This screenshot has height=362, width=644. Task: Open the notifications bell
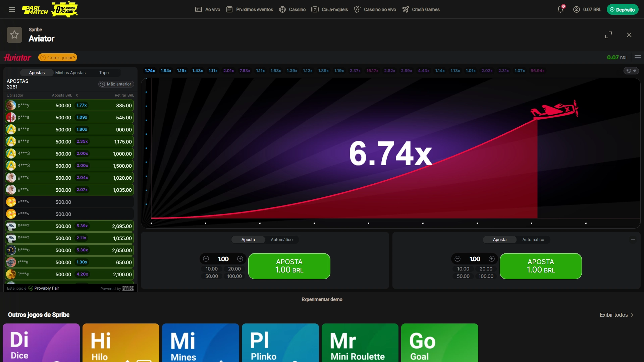pos(560,9)
